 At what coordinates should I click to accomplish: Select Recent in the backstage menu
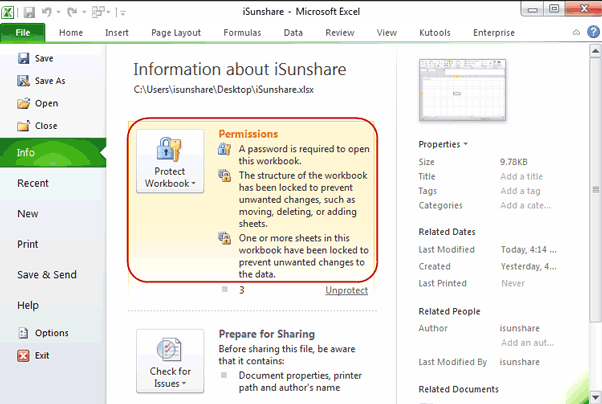coord(33,183)
